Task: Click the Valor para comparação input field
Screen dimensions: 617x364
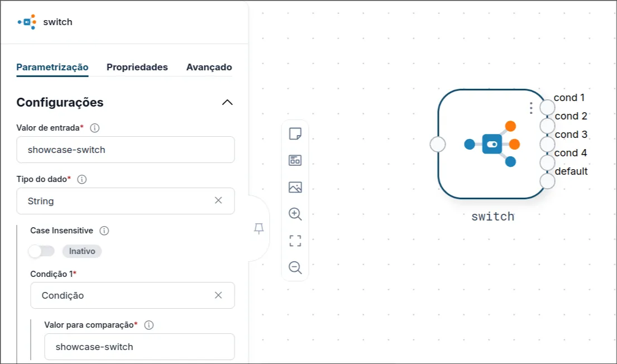Action: [x=140, y=347]
